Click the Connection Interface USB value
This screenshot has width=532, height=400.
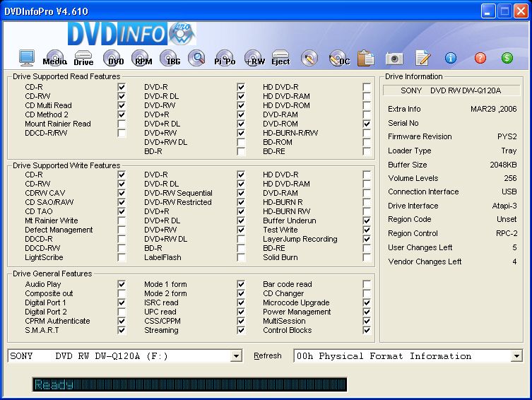(x=509, y=192)
